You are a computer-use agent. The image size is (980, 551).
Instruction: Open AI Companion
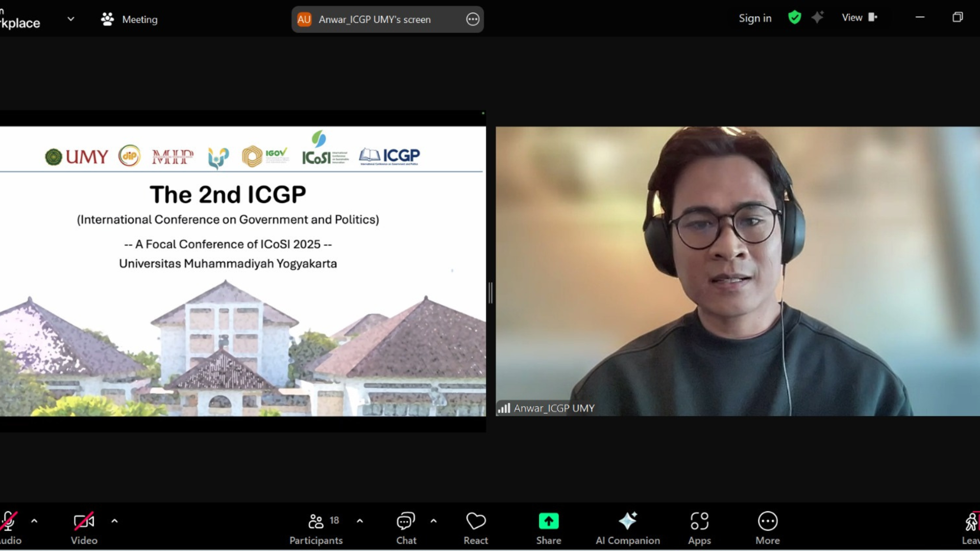pyautogui.click(x=628, y=528)
